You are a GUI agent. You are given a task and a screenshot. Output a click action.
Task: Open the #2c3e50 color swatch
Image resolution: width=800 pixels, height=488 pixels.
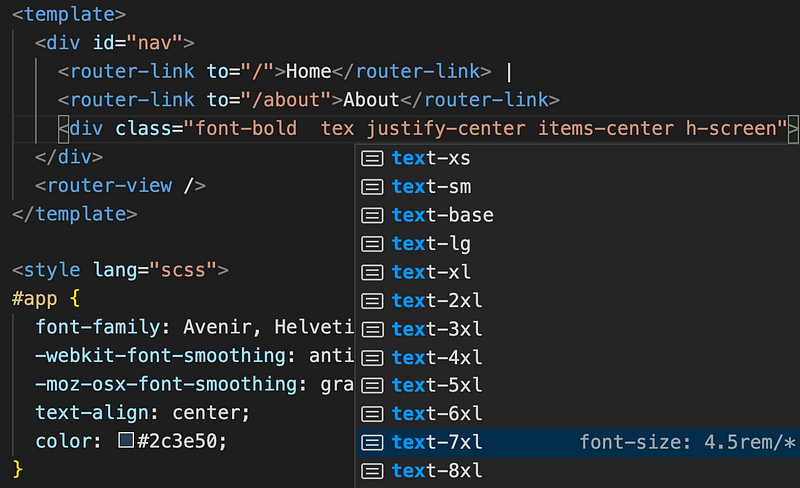tap(125, 441)
